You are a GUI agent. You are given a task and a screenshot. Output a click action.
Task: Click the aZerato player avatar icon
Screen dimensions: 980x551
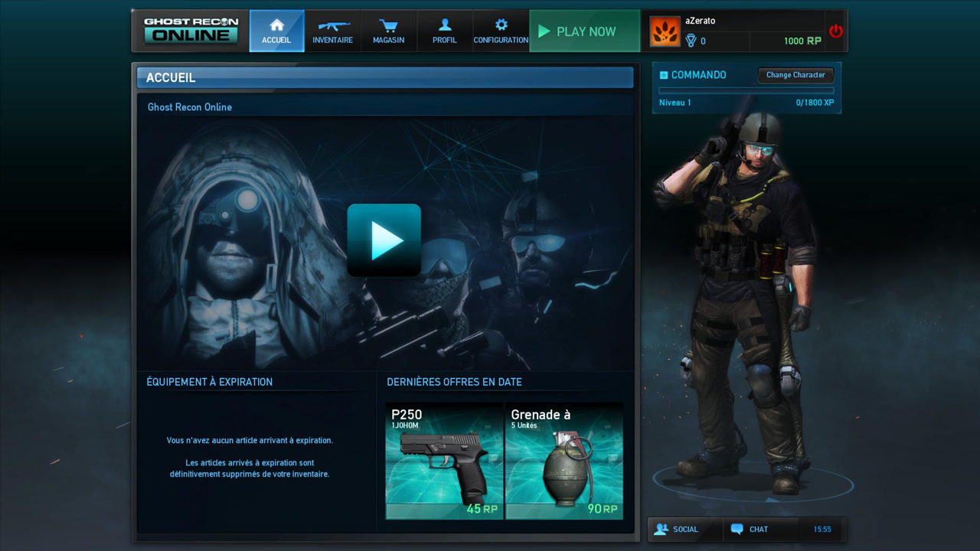click(x=665, y=31)
